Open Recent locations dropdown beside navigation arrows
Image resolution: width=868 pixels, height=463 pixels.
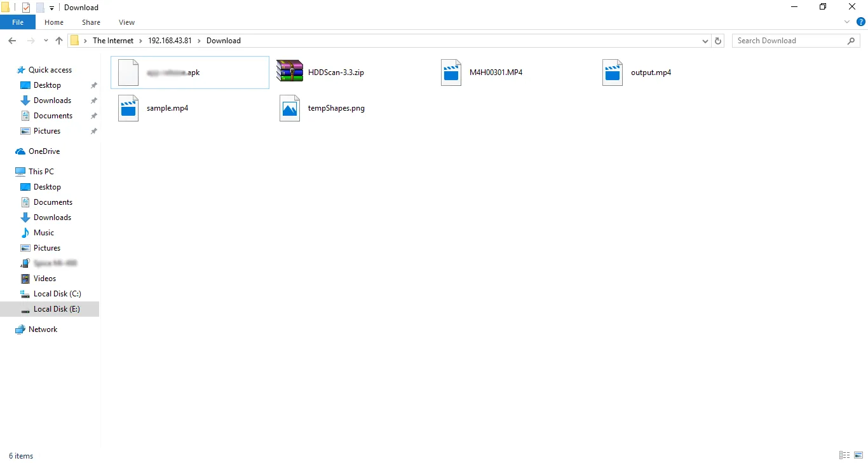46,41
